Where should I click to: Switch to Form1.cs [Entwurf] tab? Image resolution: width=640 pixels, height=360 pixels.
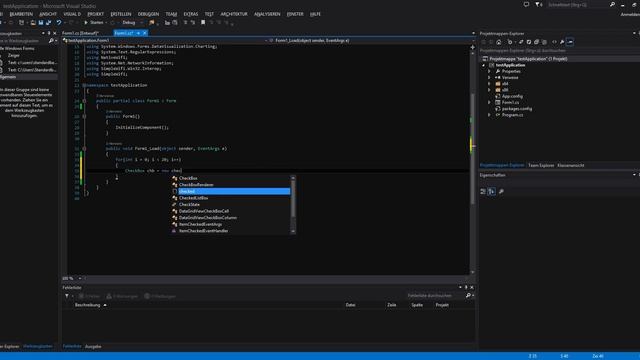[x=80, y=33]
